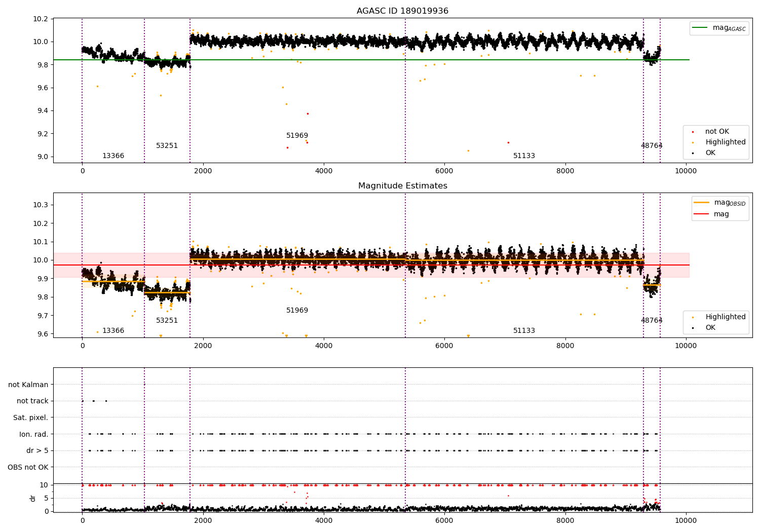Viewport: 760px width, 532px height.
Task: Click the 'Sat. pixel.' row label
Action: pyautogui.click(x=31, y=418)
